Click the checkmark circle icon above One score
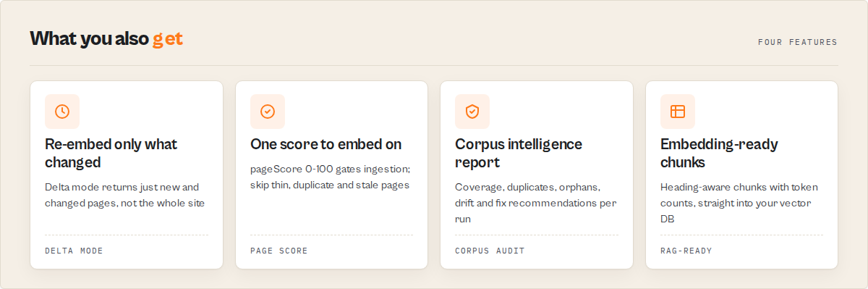This screenshot has height=289, width=868. click(x=268, y=112)
